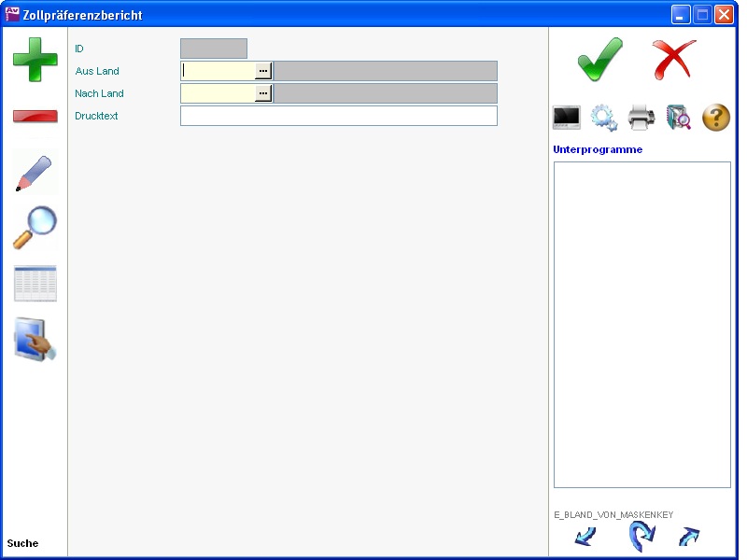The width and height of the screenshot is (747, 560).
Task: Select the pencil edit icon
Action: [35, 173]
